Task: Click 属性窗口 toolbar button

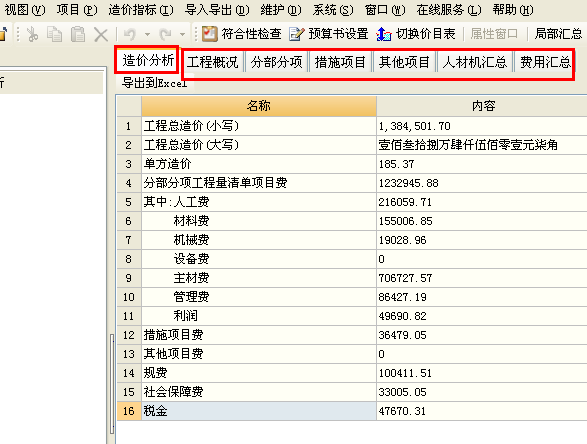Action: click(x=494, y=34)
